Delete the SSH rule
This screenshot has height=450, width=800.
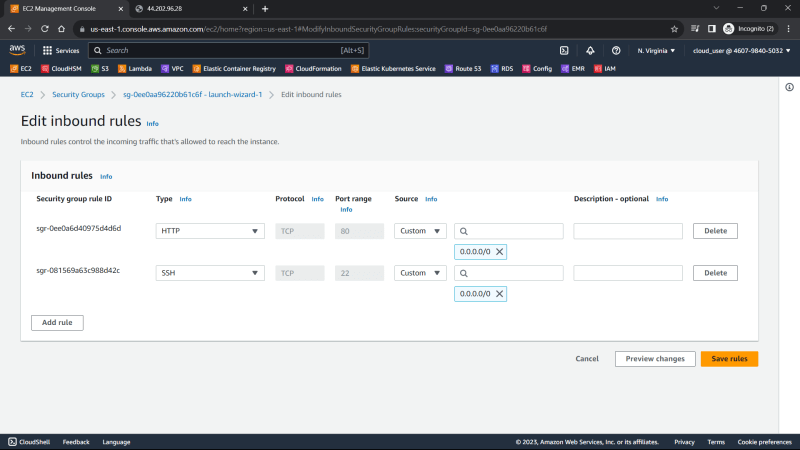coord(715,273)
